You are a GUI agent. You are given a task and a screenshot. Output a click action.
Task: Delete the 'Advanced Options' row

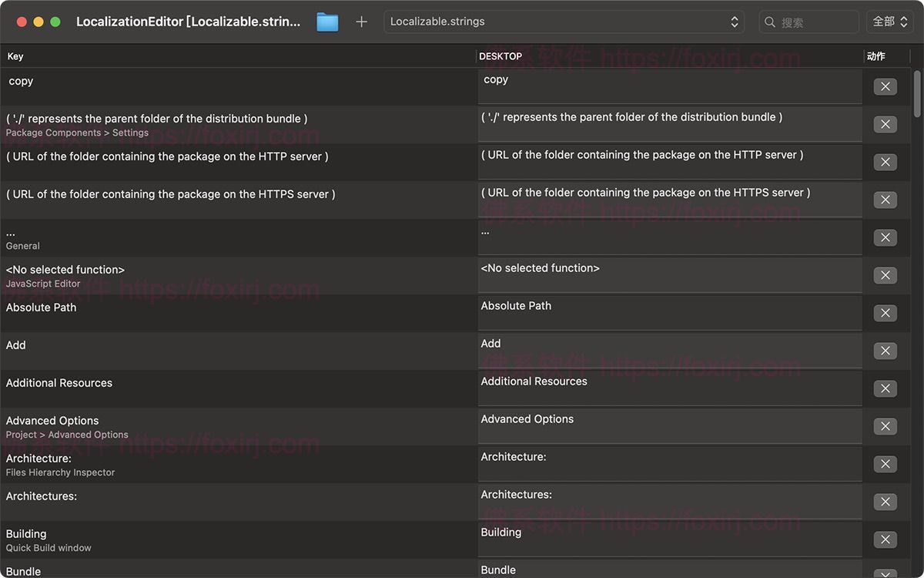click(x=885, y=426)
